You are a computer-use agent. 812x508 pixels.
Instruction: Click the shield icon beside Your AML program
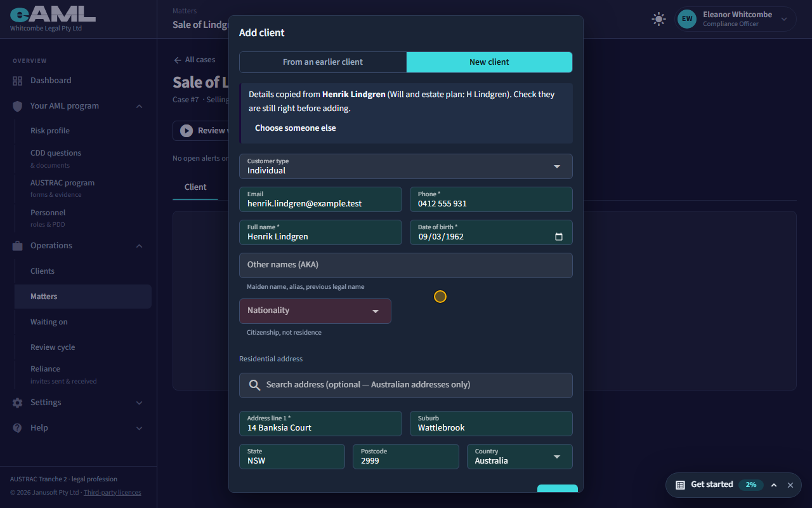[17, 106]
